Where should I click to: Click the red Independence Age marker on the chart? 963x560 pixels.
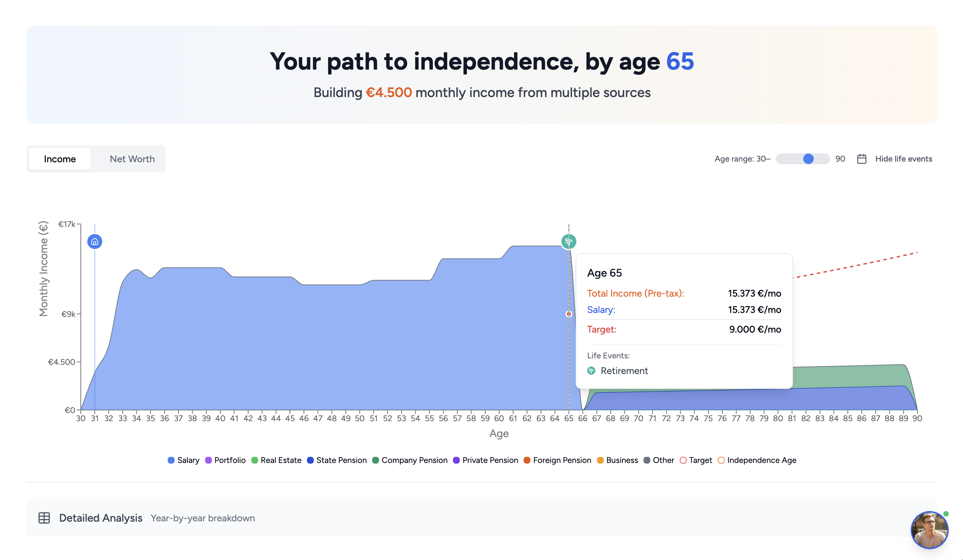569,314
